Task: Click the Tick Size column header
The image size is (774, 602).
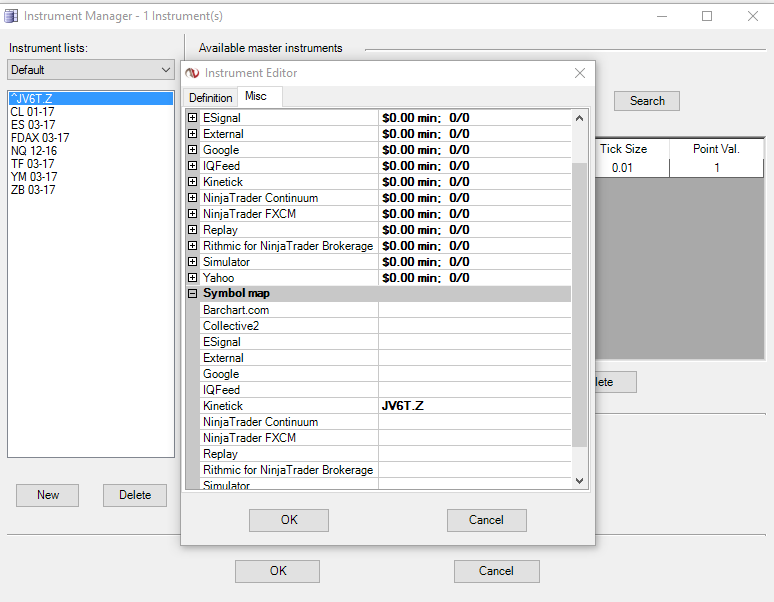Action: pos(632,149)
